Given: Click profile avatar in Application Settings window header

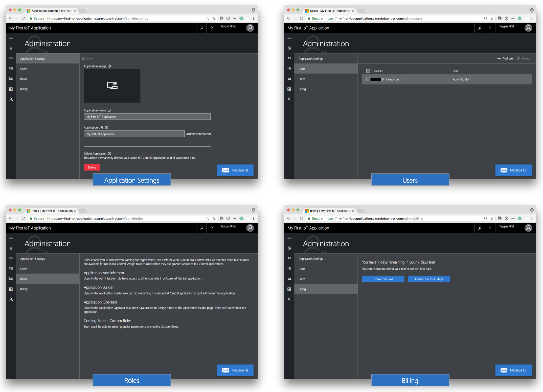Looking at the screenshot, I should [x=250, y=28].
